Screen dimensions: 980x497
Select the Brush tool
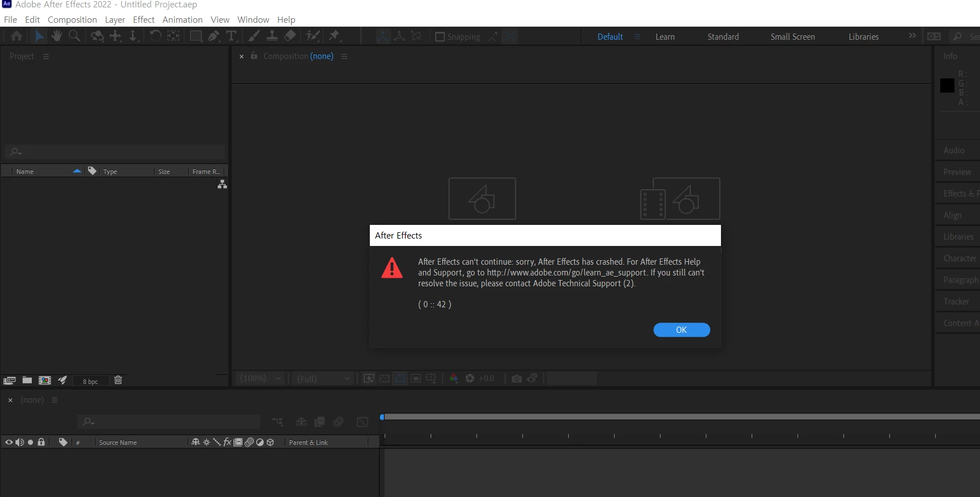point(254,36)
